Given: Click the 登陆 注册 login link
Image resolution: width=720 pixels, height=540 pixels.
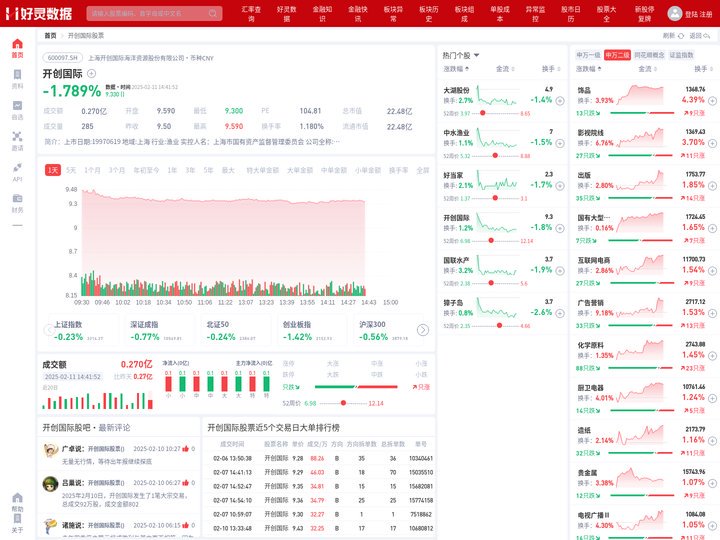Looking at the screenshot, I should click(698, 14).
